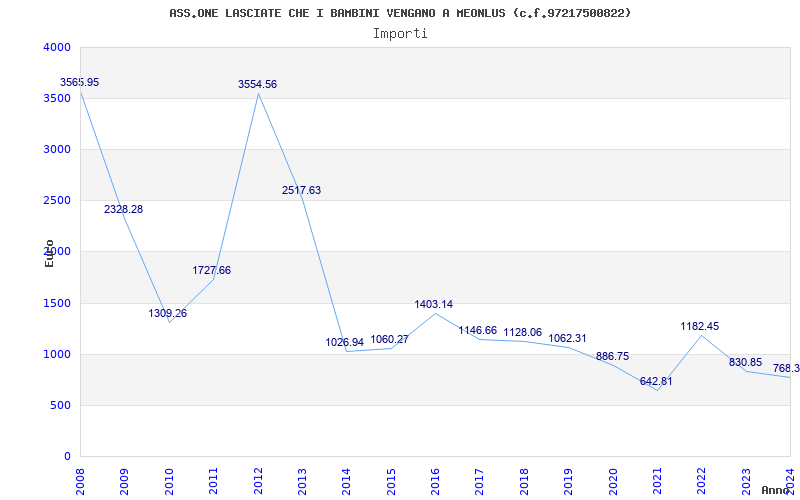Click the data label 1727.66

212,270
